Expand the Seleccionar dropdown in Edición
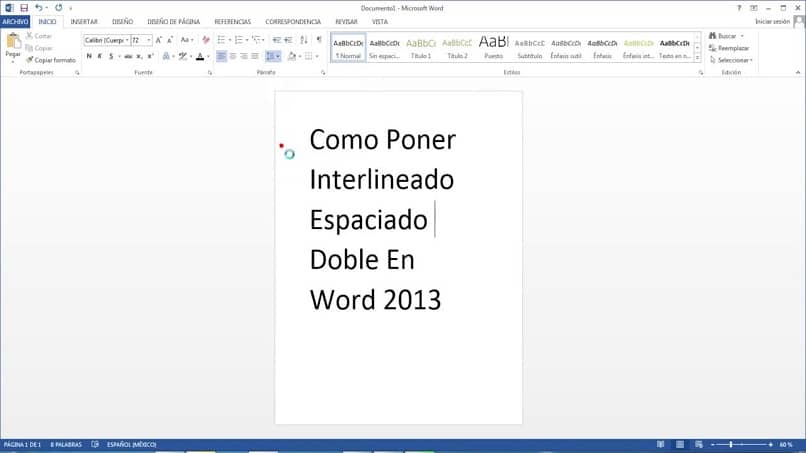The width and height of the screenshot is (806, 453). pos(733,60)
